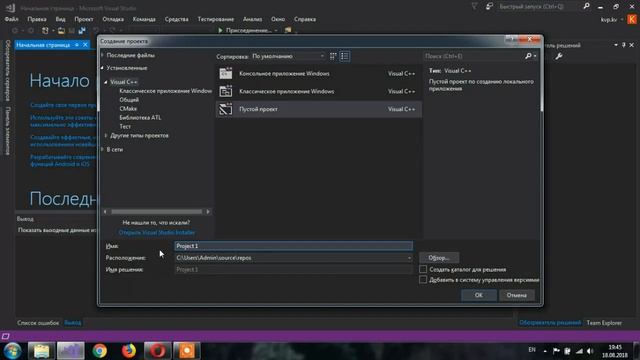Switch to the Team Explorer tab
Viewport: 640px width, 360px height.
tap(604, 323)
